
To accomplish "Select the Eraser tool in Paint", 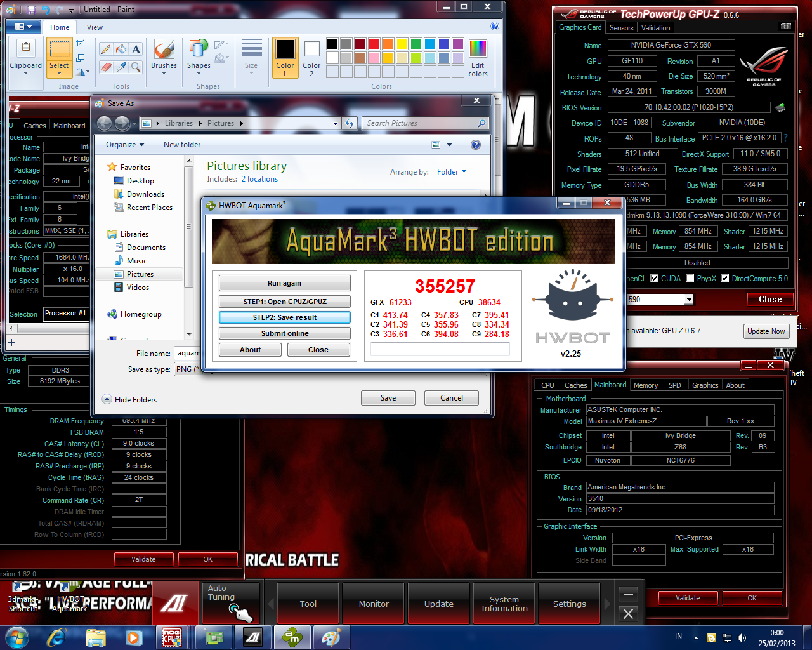I will [106, 66].
